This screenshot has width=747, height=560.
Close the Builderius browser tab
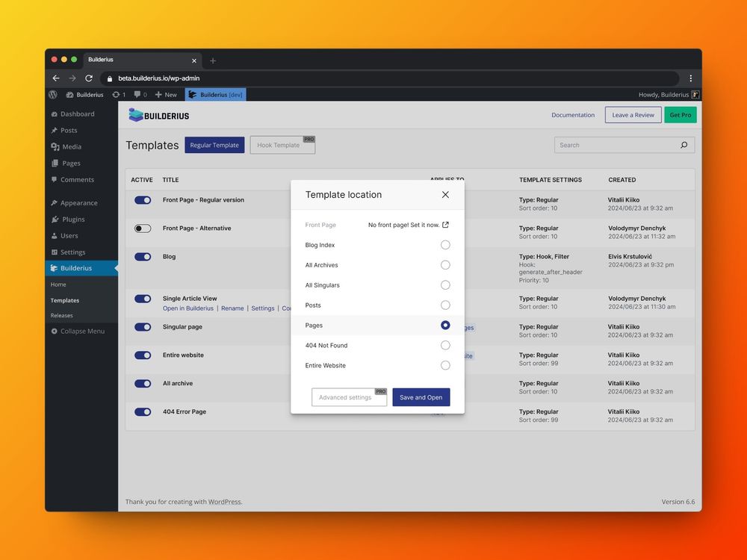pyautogui.click(x=194, y=60)
